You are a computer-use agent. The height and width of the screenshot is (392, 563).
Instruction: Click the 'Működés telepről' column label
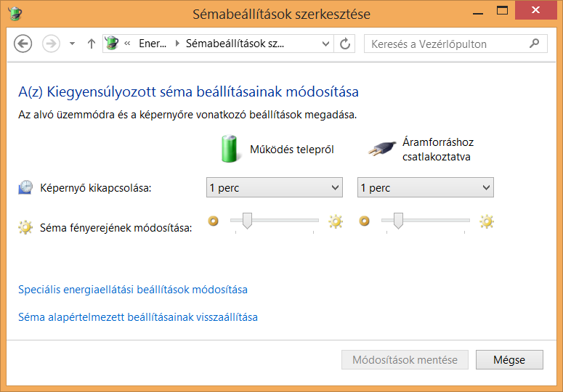click(x=292, y=150)
